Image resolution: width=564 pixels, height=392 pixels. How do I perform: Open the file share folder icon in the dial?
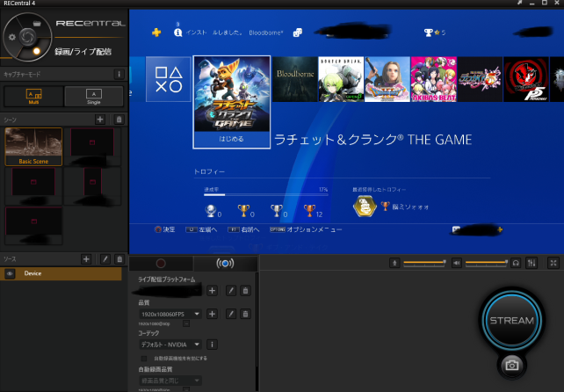coord(37,24)
